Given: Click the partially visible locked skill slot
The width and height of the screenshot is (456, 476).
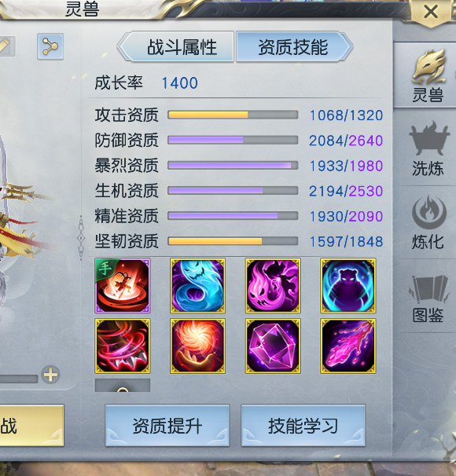Looking at the screenshot, I should (123, 385).
